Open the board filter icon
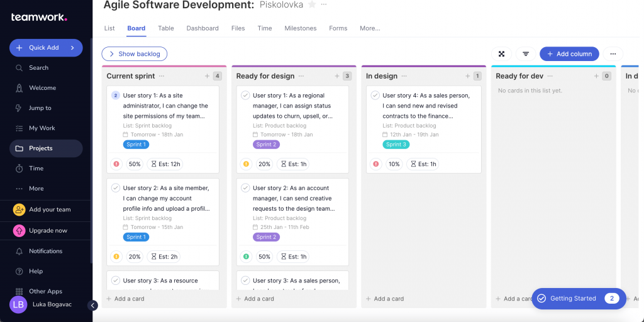This screenshot has height=322, width=644. tap(526, 54)
